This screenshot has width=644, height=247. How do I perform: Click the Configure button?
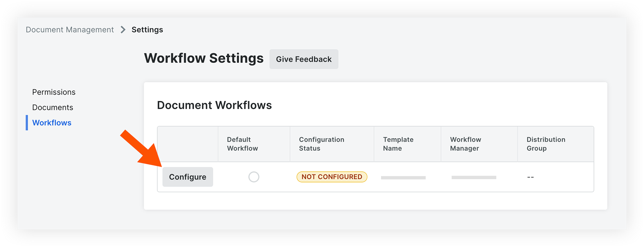[188, 177]
